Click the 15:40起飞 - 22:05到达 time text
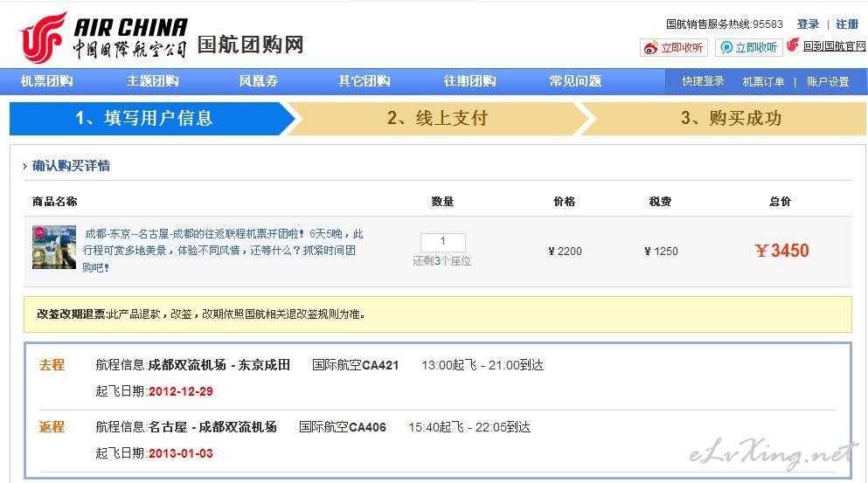This screenshot has height=483, width=868. [x=469, y=427]
